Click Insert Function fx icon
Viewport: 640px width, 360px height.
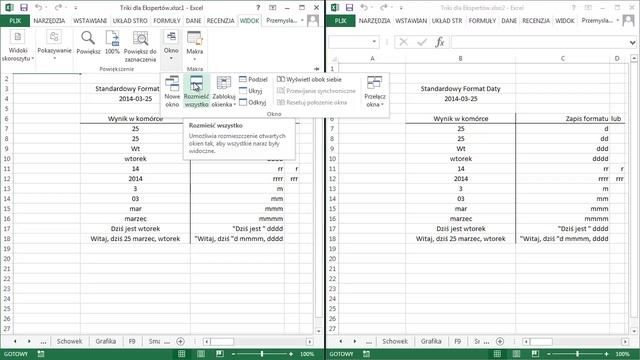[440, 42]
